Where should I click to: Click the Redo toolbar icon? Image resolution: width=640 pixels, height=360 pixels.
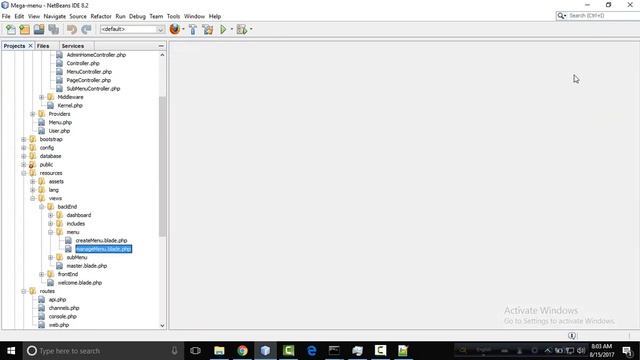[x=86, y=29]
